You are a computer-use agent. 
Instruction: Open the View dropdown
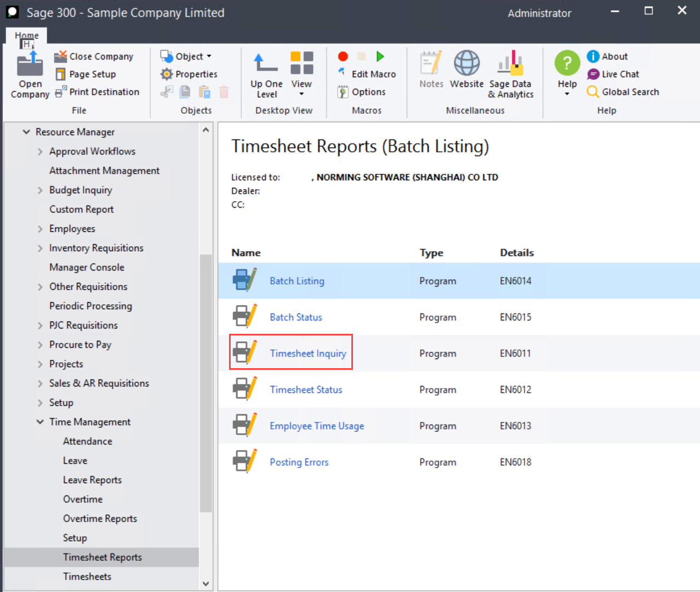(x=301, y=75)
